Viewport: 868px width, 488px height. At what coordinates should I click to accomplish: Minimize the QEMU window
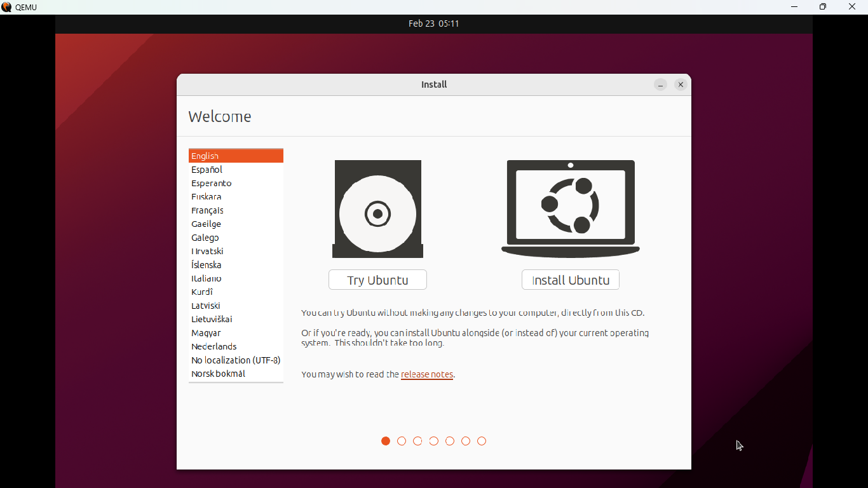pyautogui.click(x=794, y=7)
